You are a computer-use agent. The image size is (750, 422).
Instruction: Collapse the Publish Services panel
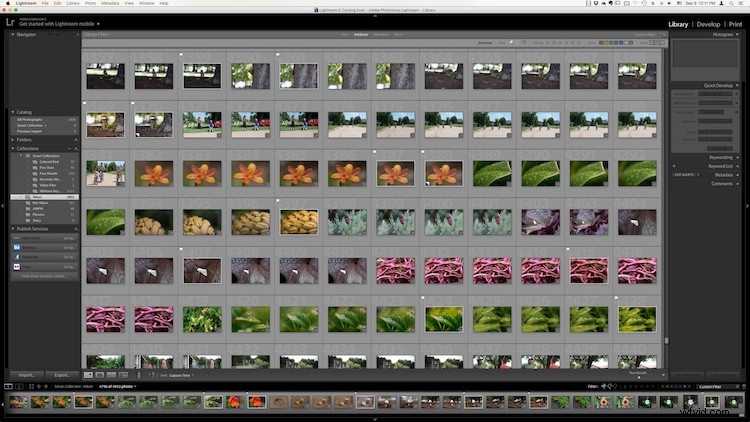[x=13, y=229]
